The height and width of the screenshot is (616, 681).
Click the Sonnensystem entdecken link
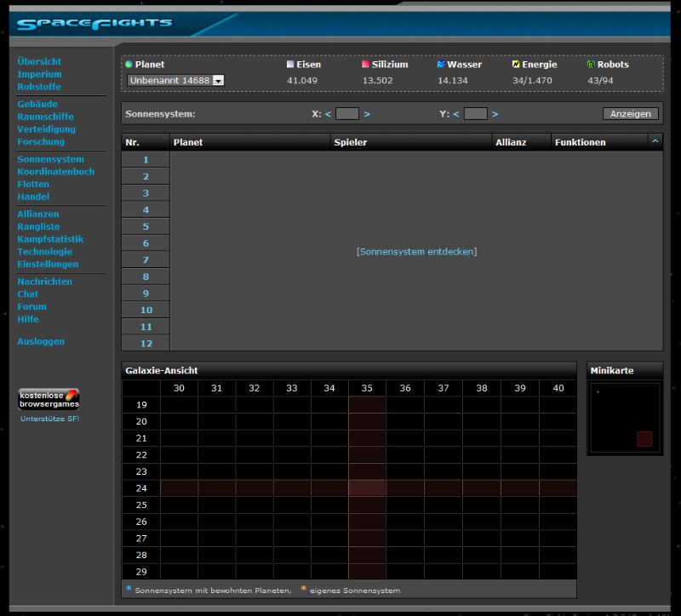[x=416, y=252]
